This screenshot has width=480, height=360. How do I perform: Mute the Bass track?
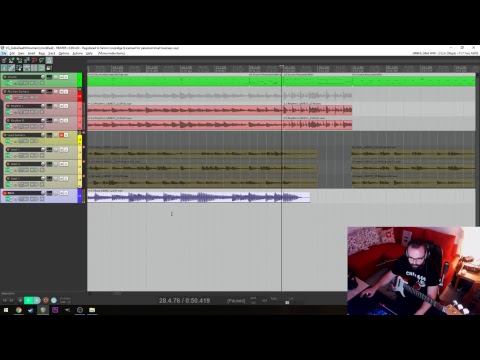click(61, 193)
